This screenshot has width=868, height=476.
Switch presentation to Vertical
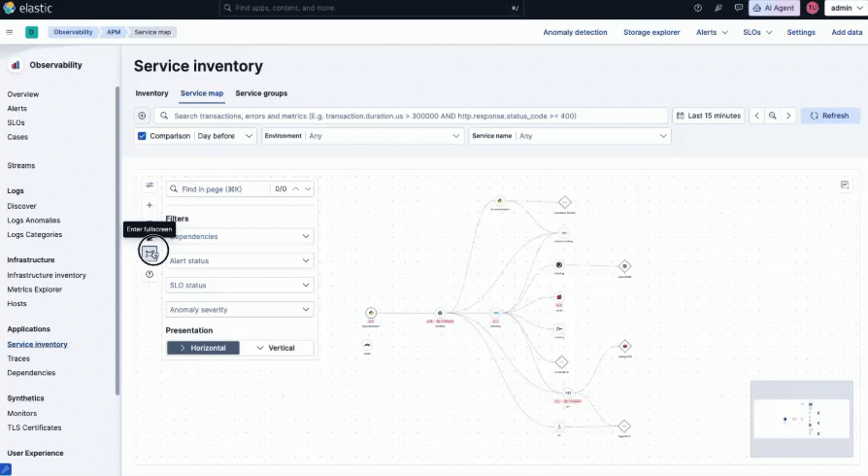(277, 348)
